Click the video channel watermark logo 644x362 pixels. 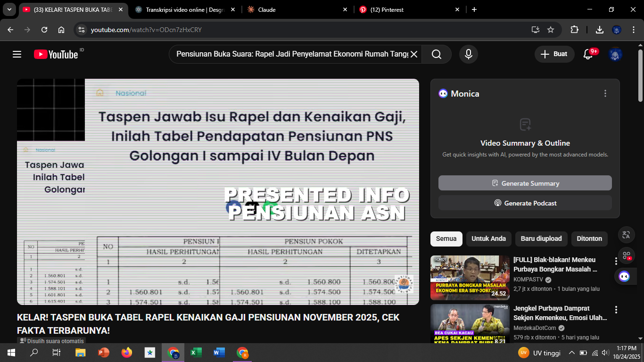point(404,284)
